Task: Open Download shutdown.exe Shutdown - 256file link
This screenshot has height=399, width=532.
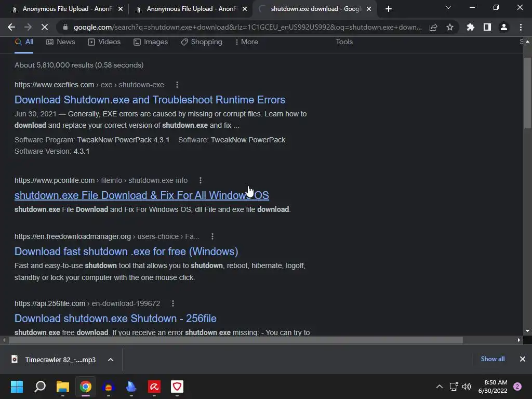Action: click(115, 318)
